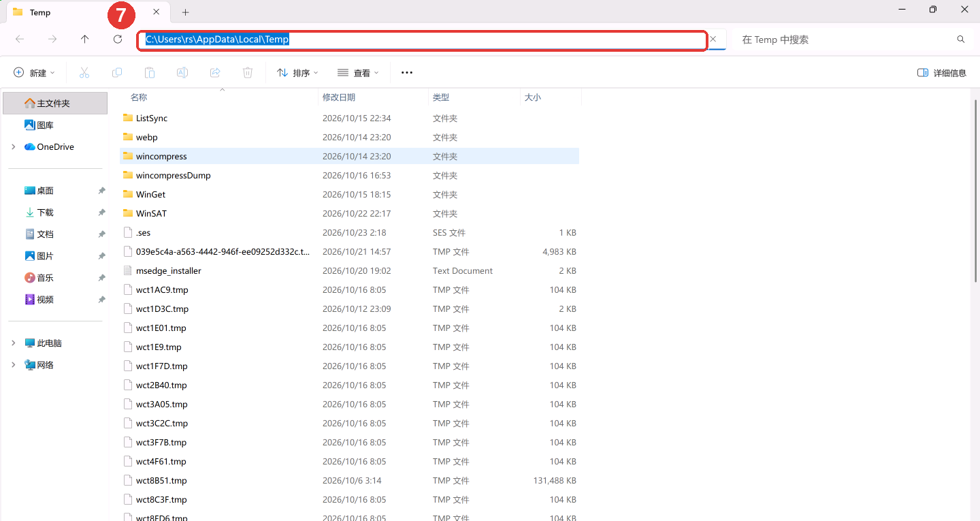Add a new tab with plus button
980x521 pixels.
pyautogui.click(x=185, y=12)
